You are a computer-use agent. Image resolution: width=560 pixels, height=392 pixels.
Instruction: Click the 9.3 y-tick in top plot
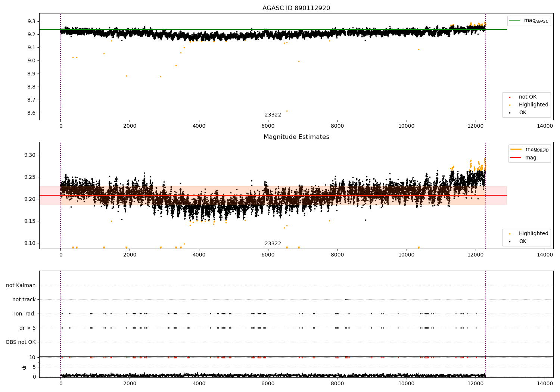31,21
